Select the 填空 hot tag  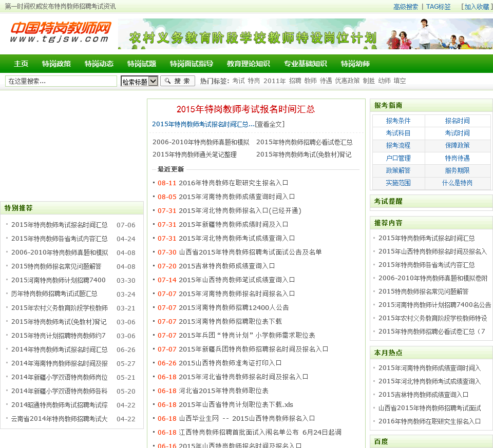(x=400, y=81)
